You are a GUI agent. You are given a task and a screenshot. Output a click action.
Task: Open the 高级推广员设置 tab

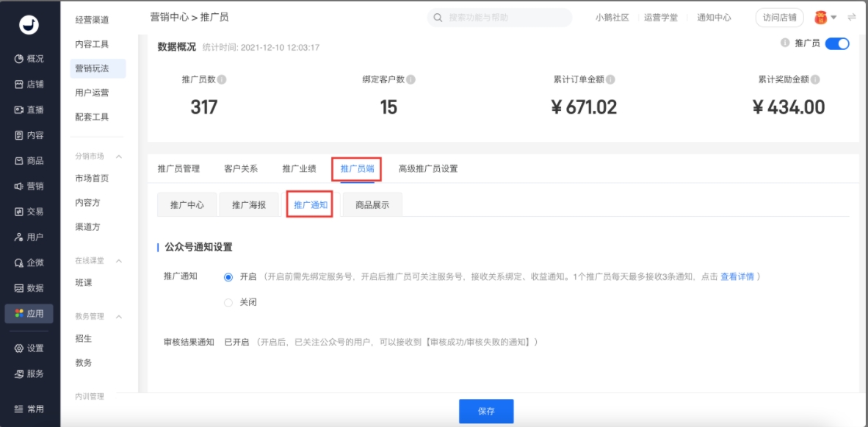[x=430, y=168]
